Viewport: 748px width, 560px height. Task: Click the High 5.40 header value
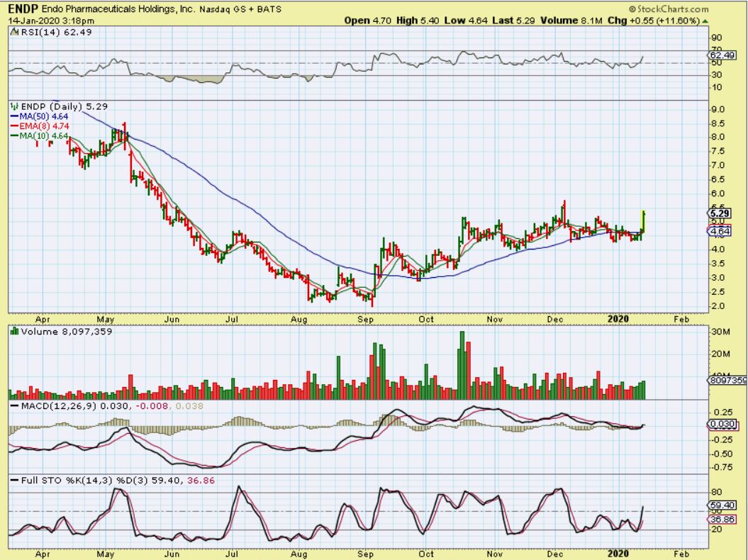[x=418, y=21]
